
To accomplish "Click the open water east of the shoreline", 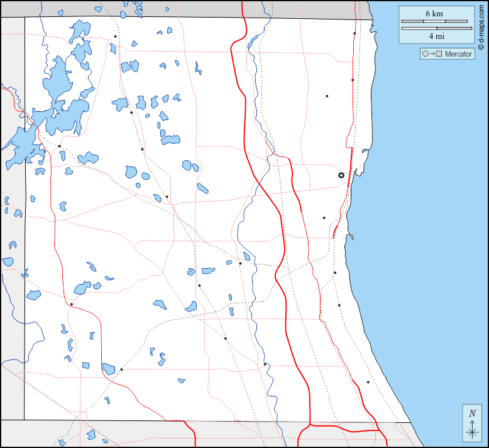I will point(434,220).
